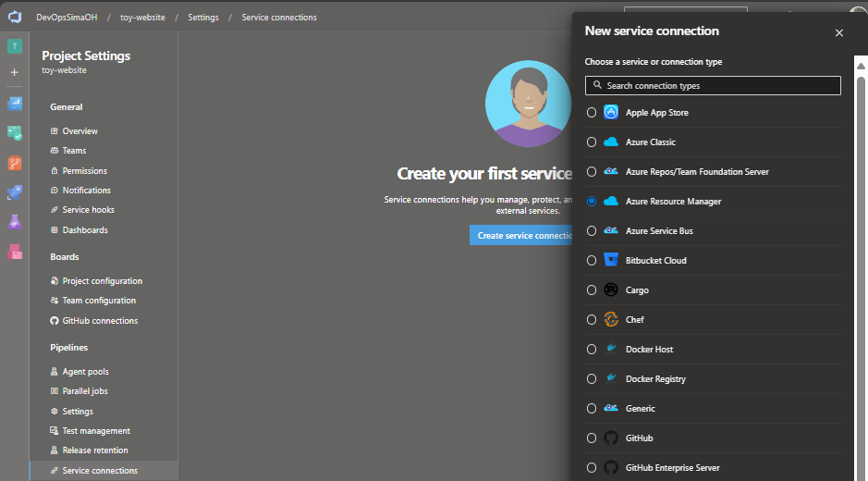The height and width of the screenshot is (481, 868).
Task: Click the Docker Registry whale icon
Action: [611, 378]
